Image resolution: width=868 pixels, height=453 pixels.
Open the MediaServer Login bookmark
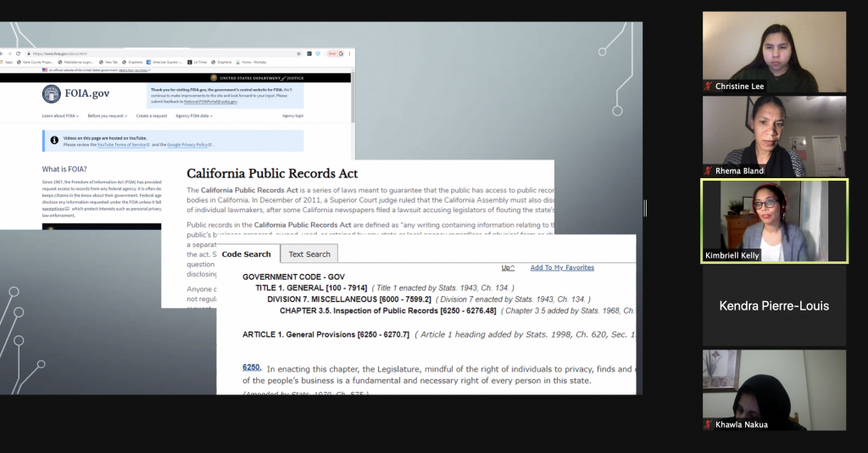pos(75,62)
